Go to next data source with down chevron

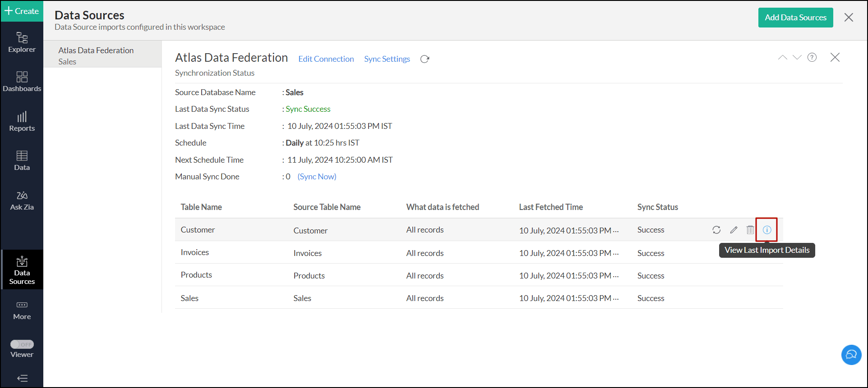(797, 57)
